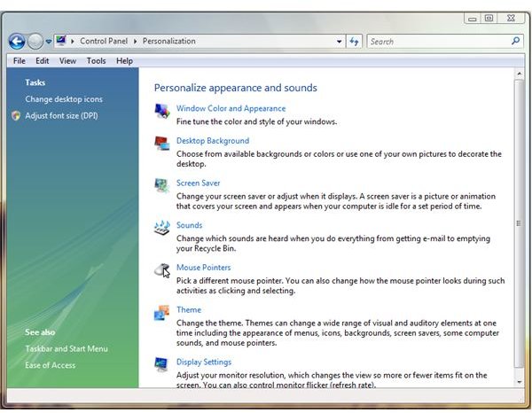
Task: Open the recent pages dropdown arrow
Action: pyautogui.click(x=48, y=41)
